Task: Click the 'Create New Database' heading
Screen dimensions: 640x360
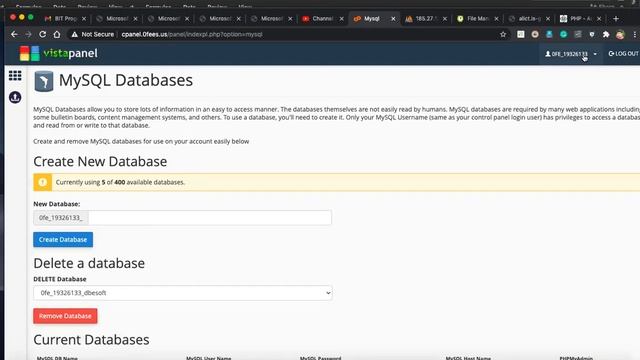Action: coord(100,162)
